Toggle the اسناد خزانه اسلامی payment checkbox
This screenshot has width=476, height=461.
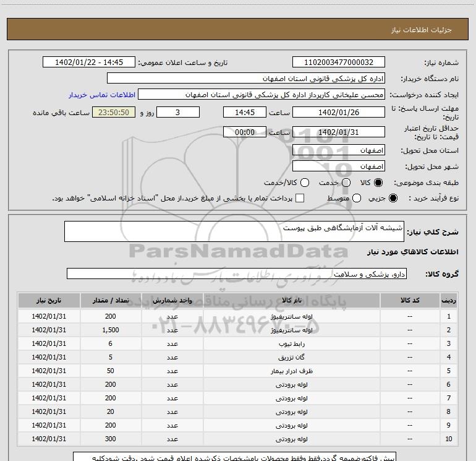300,198
